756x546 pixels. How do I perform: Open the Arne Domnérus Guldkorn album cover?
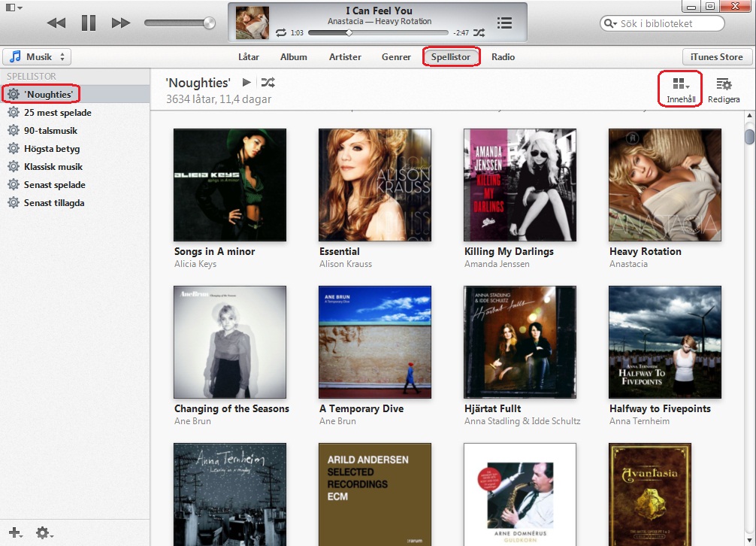[520, 494]
